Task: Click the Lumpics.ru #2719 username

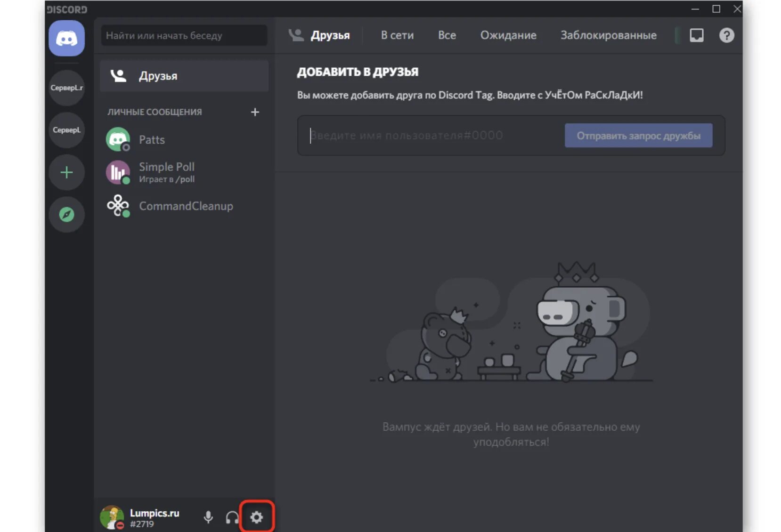Action: [x=155, y=518]
